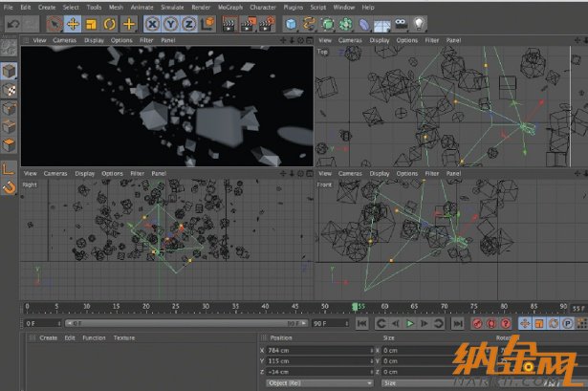Step to previous frame

click(395, 323)
